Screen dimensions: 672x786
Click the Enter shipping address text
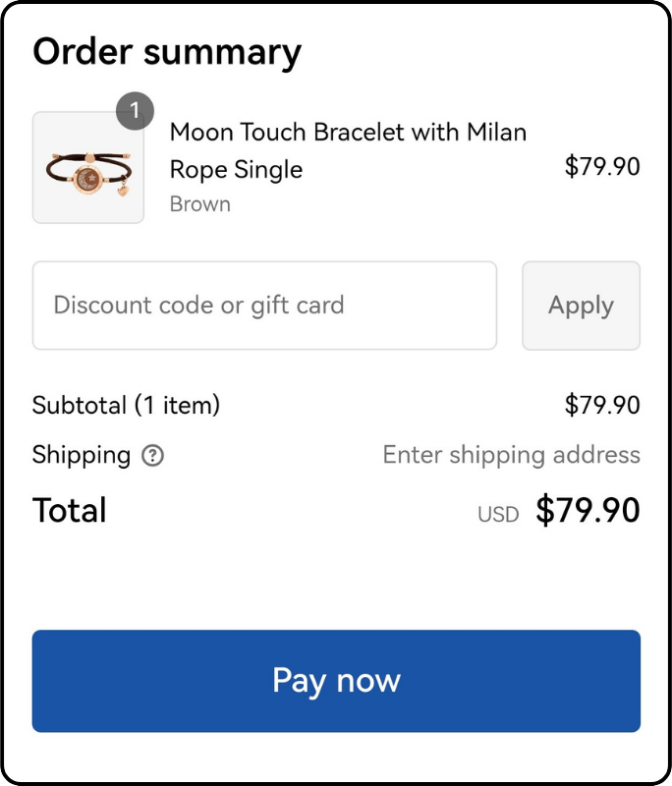pos(512,455)
